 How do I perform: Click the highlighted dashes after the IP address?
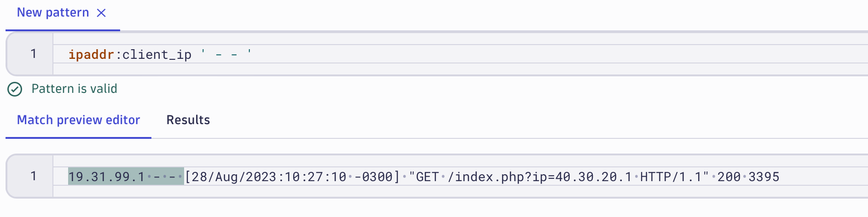pos(164,177)
